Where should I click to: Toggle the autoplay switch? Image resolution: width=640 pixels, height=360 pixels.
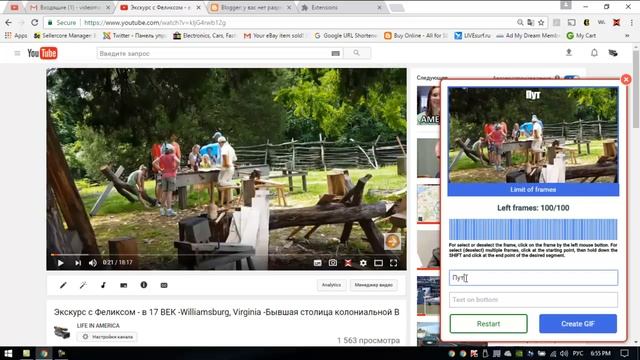(x=571, y=78)
